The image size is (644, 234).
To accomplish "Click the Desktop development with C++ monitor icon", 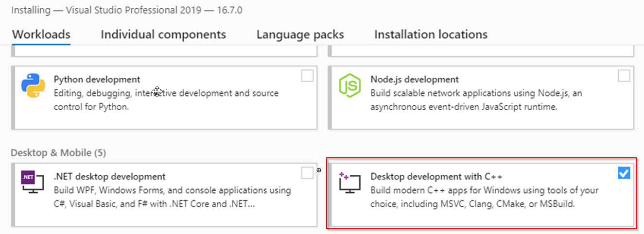I will pyautogui.click(x=350, y=183).
